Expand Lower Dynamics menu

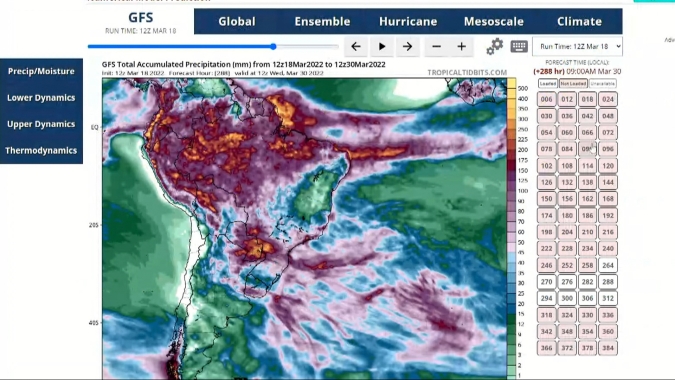[41, 98]
